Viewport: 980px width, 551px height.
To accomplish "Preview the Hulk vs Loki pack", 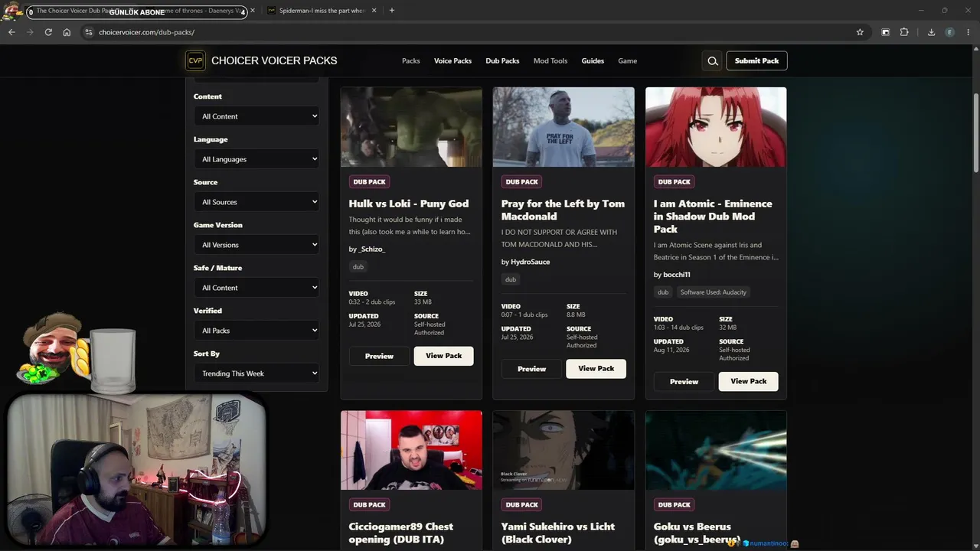I will 379,356.
